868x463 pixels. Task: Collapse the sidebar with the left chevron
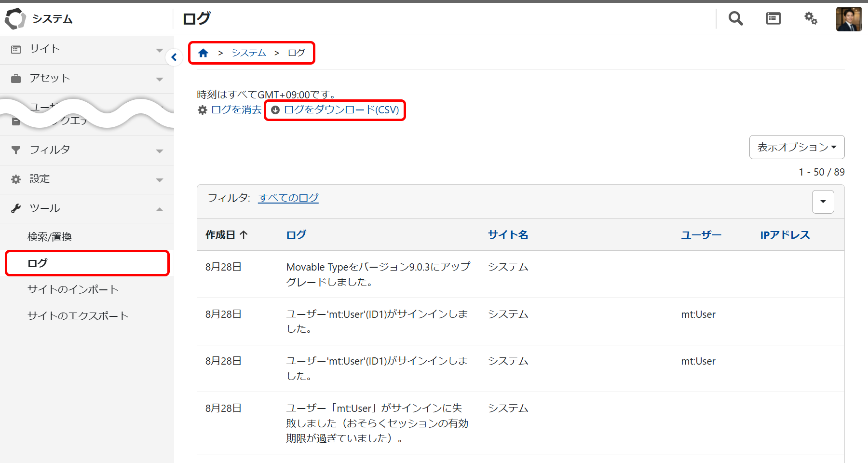pyautogui.click(x=174, y=57)
